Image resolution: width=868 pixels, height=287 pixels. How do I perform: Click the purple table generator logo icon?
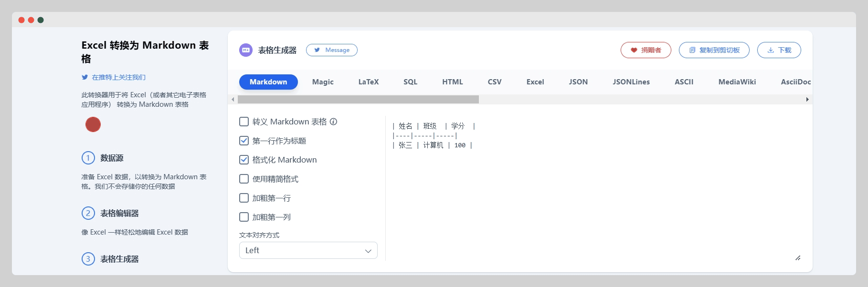[246, 50]
